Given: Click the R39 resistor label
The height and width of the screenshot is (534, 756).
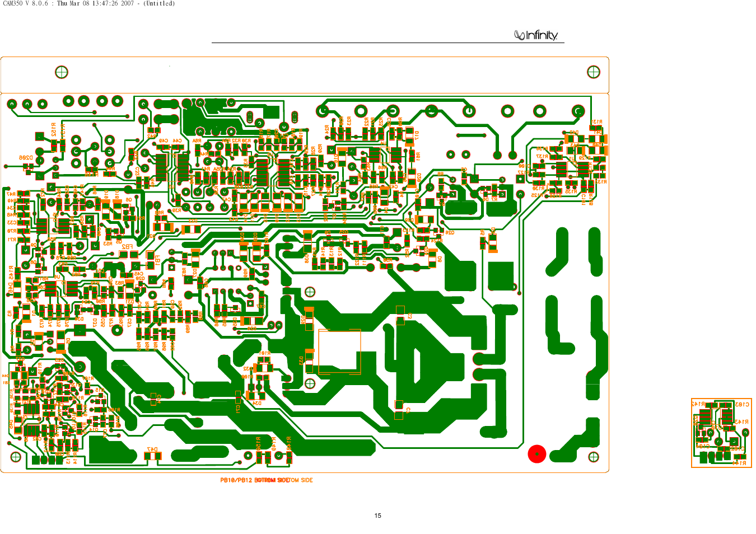Looking at the screenshot, I should [177, 210].
